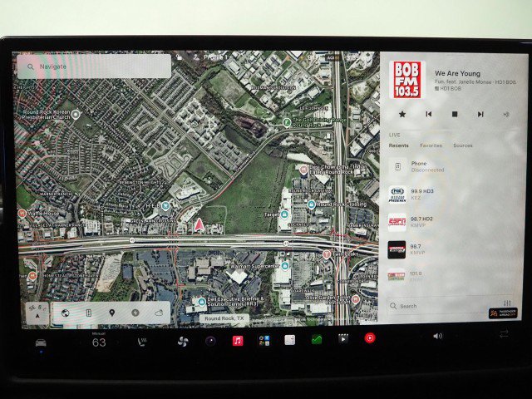Open the Toybox app

[264, 340]
